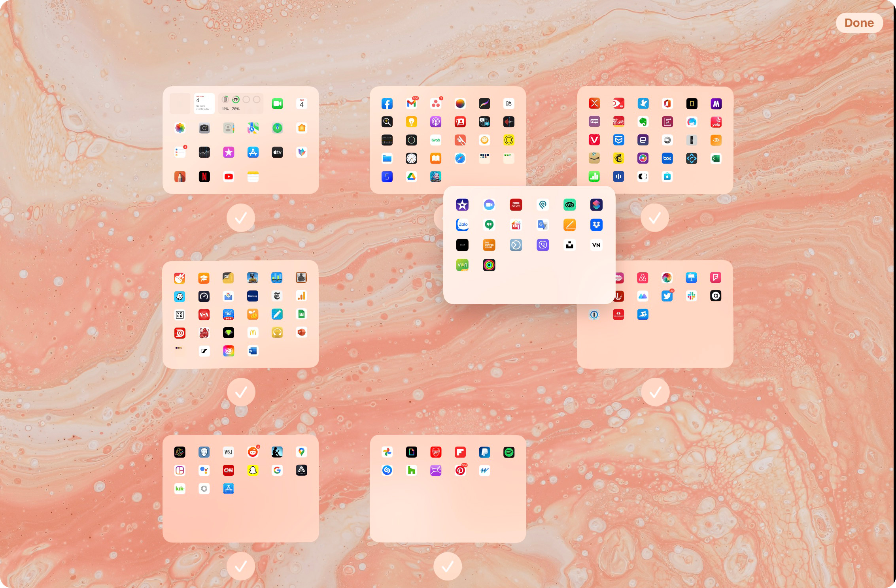Select the Podcasts icon
896x588 pixels.
pyautogui.click(x=436, y=122)
